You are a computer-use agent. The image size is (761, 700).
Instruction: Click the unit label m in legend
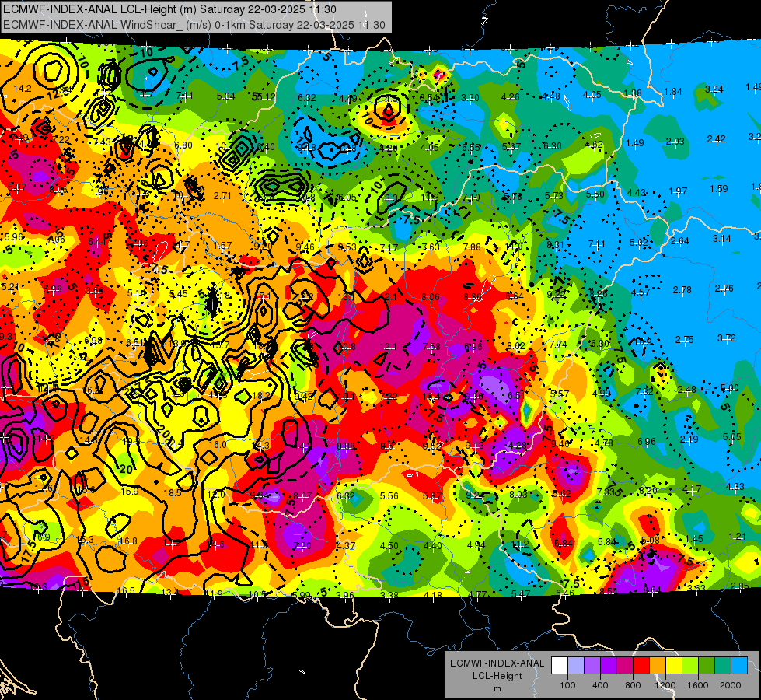497,689
